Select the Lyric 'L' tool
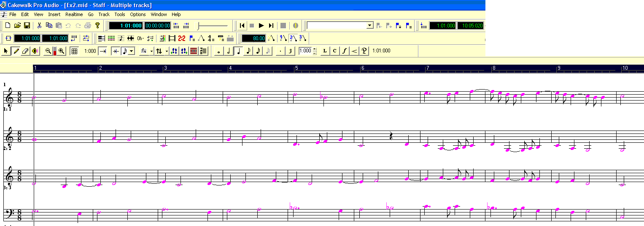Viewport: 644px width, 226px height. click(x=325, y=51)
